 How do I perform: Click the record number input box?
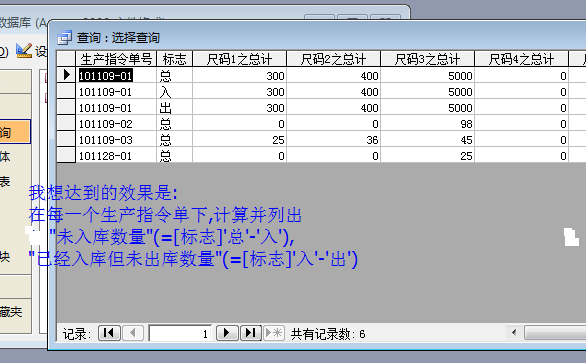point(181,333)
